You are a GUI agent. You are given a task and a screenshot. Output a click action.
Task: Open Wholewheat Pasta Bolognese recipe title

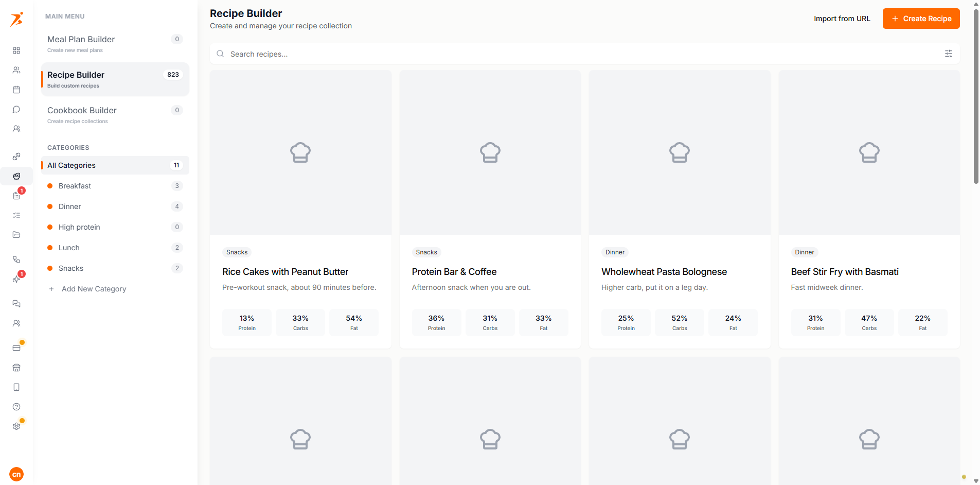[x=664, y=272]
